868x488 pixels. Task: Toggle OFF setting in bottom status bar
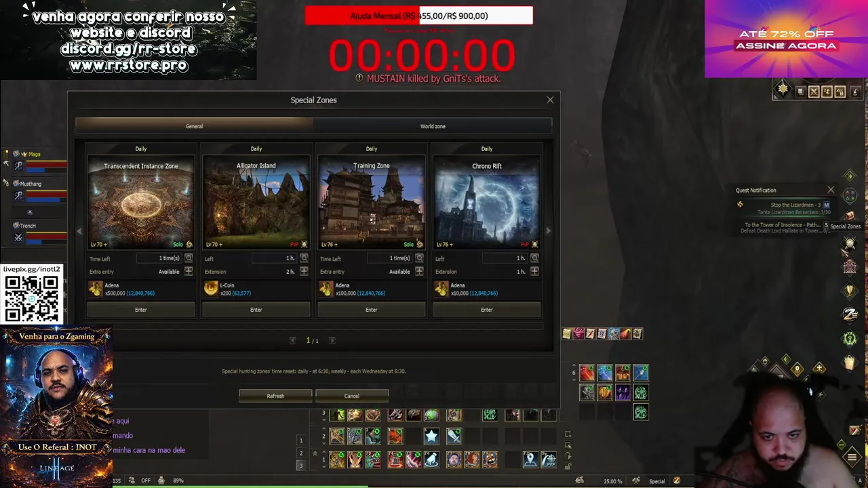(x=145, y=481)
